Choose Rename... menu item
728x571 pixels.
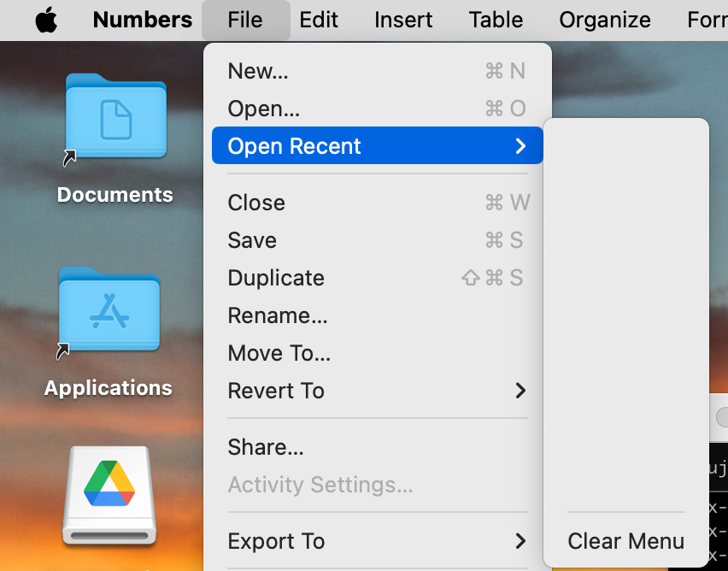[278, 315]
